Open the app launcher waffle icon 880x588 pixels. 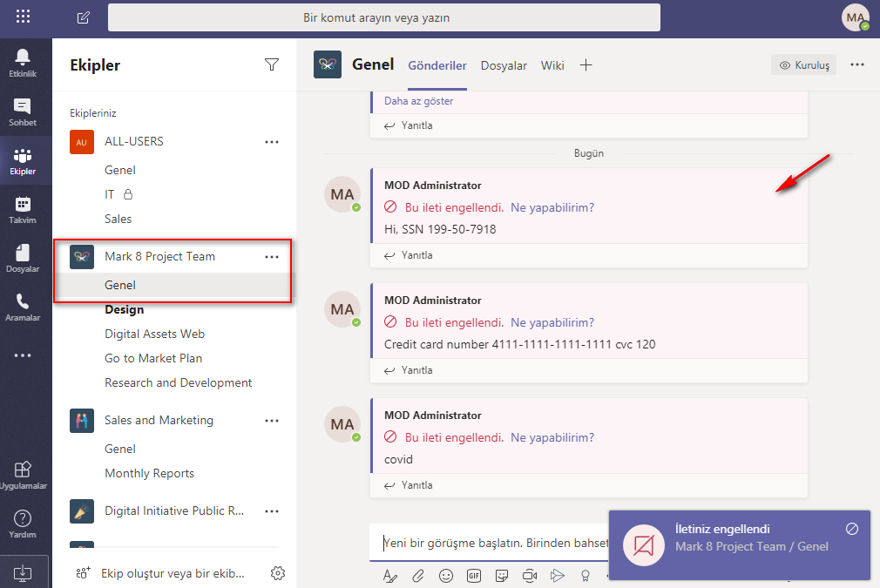tap(23, 17)
